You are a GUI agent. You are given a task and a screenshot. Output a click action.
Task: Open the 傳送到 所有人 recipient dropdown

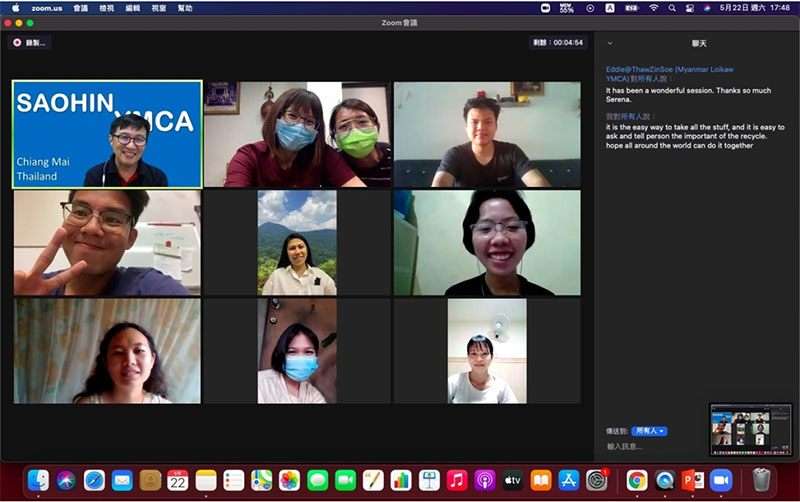[x=649, y=431]
